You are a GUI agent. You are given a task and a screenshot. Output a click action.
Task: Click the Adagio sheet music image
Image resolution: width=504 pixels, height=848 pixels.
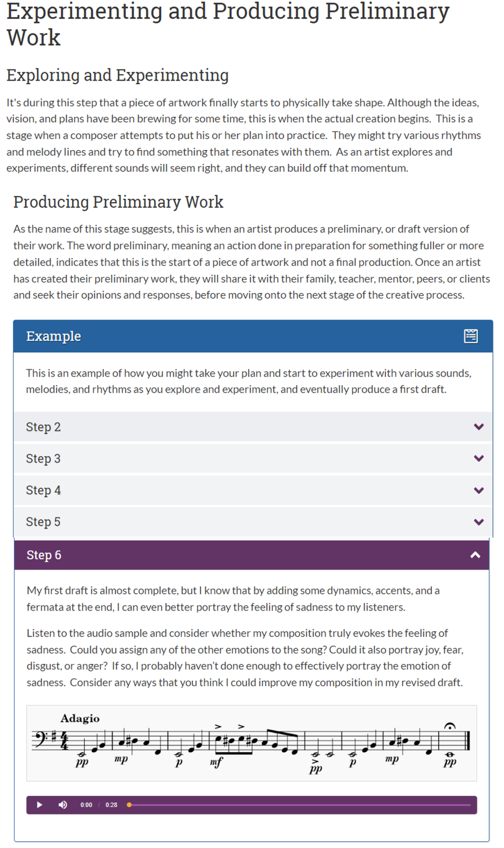(252, 743)
